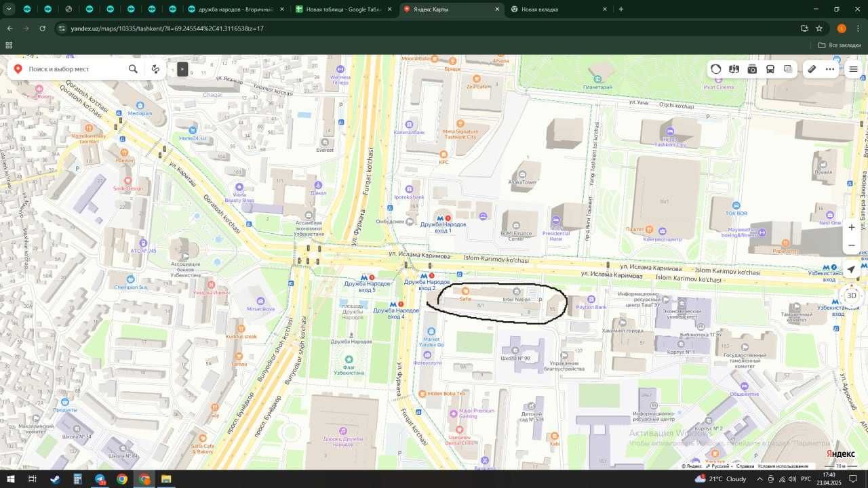Open a new browser tab
The width and height of the screenshot is (868, 488).
[x=620, y=9]
